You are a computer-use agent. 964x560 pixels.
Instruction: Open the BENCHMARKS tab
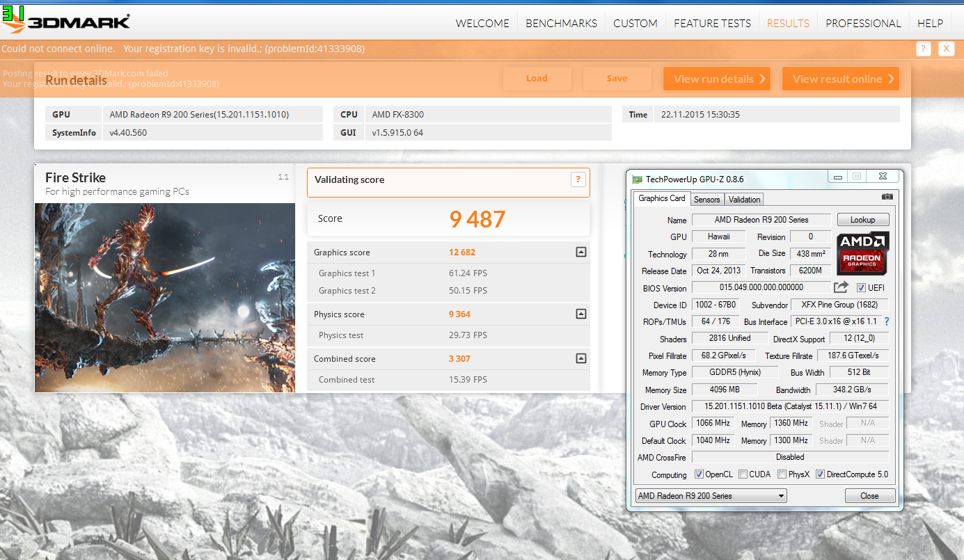561,23
